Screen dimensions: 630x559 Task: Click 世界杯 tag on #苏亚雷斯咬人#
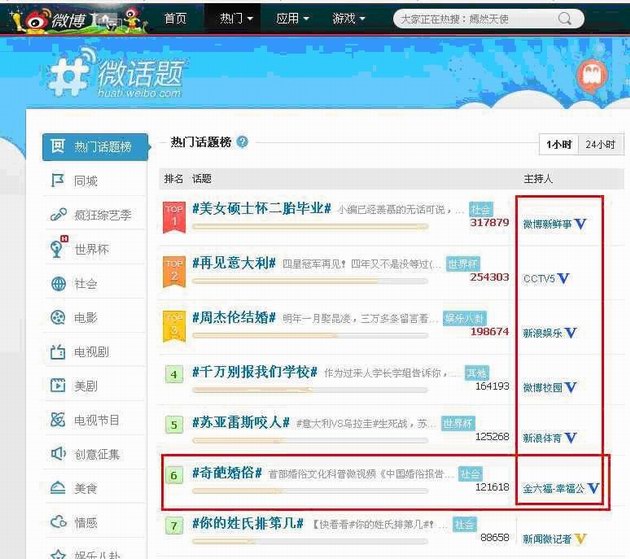[458, 423]
